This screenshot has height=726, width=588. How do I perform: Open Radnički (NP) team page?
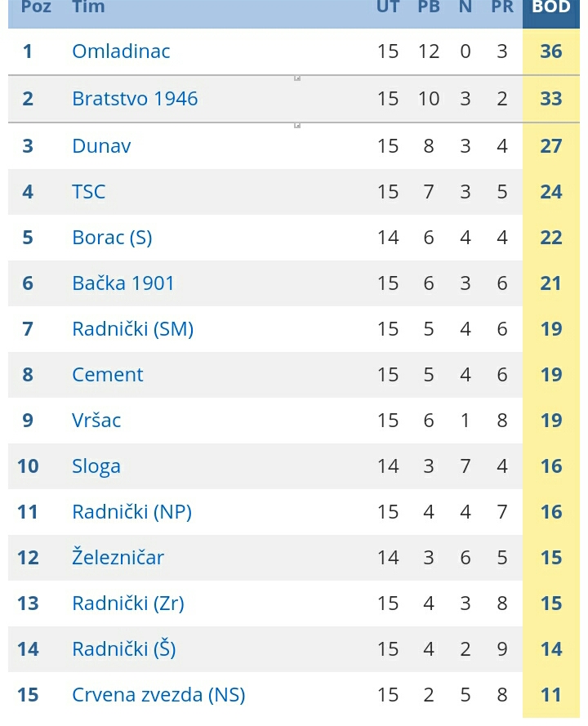(131, 512)
